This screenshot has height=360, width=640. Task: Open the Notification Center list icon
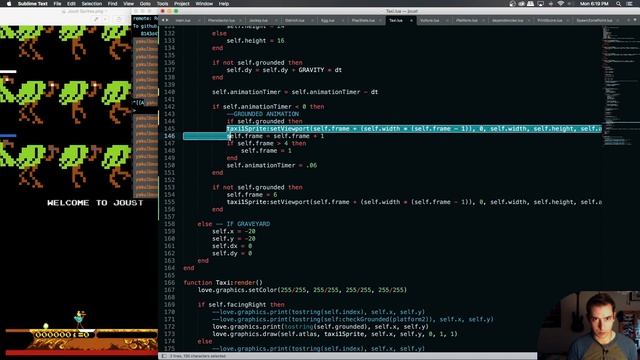coord(630,4)
